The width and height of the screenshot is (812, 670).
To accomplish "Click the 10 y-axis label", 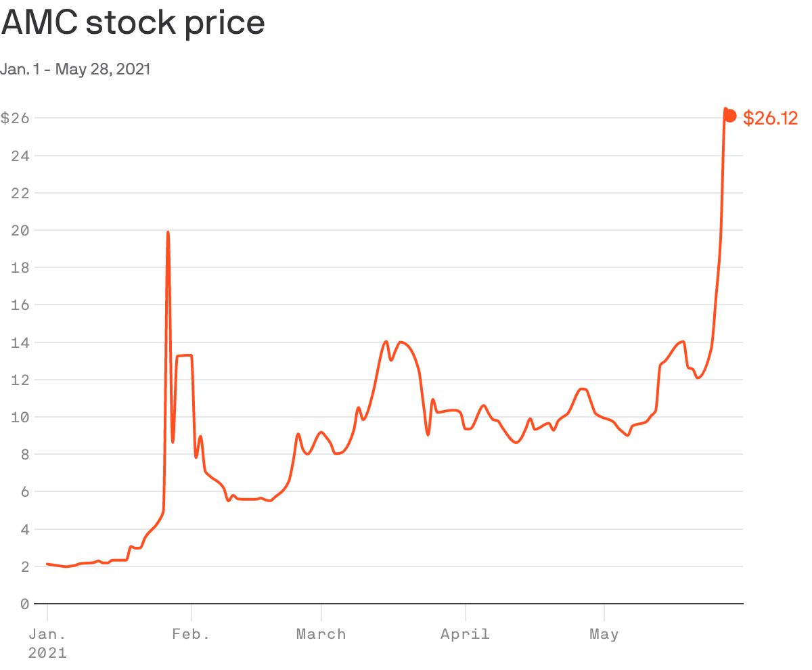I will [20, 417].
